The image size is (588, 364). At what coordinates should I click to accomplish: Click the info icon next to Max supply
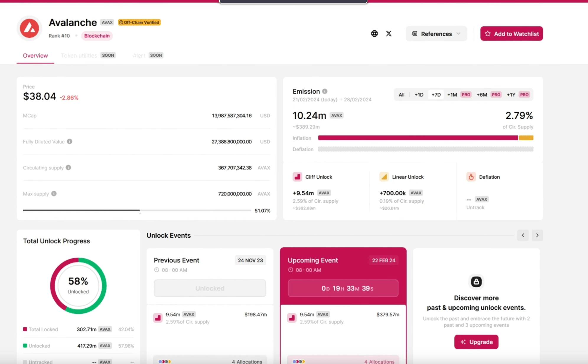[x=54, y=194]
